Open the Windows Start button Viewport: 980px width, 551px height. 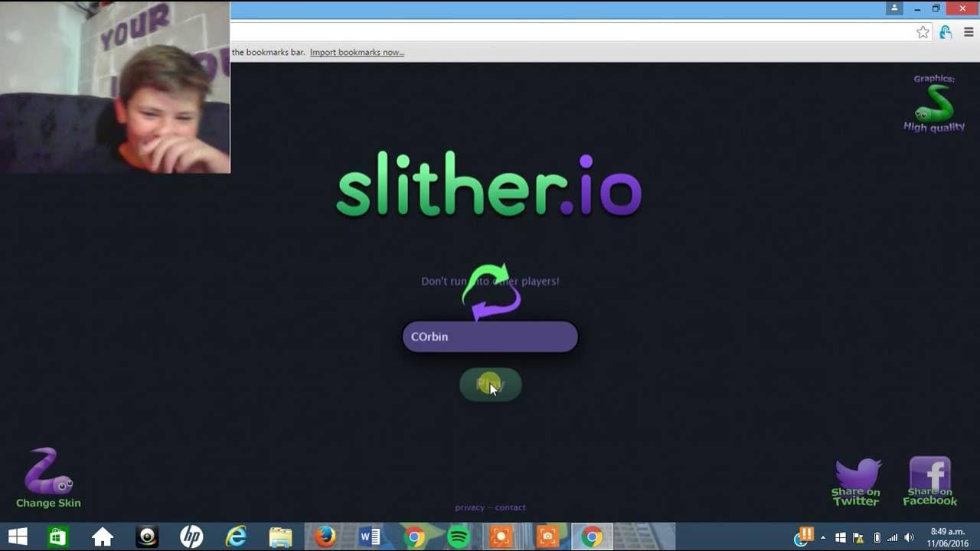click(x=18, y=537)
